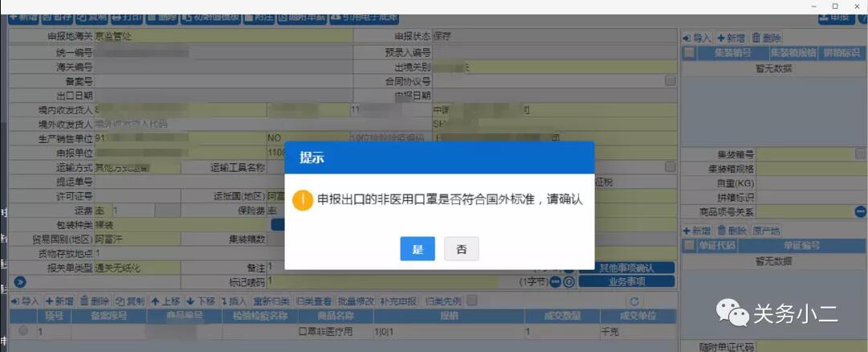Image resolution: width=868 pixels, height=352 pixels.
Task: Click the refresh icon above goods table
Action: click(x=635, y=301)
